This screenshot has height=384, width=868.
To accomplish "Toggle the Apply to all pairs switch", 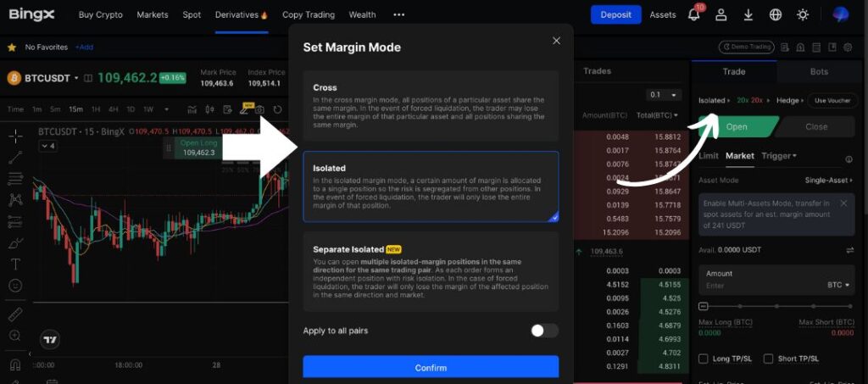I will click(544, 331).
